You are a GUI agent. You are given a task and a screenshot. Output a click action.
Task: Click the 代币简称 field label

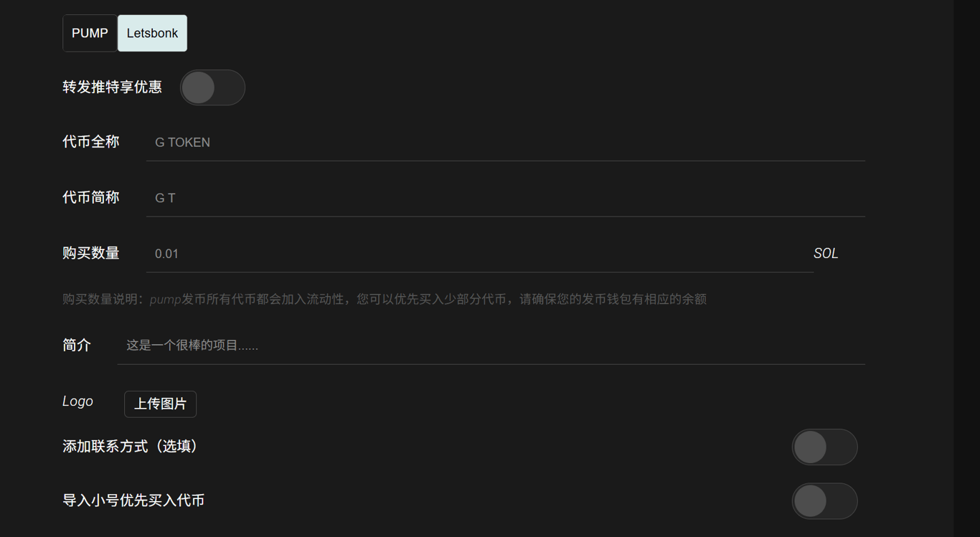[91, 197]
